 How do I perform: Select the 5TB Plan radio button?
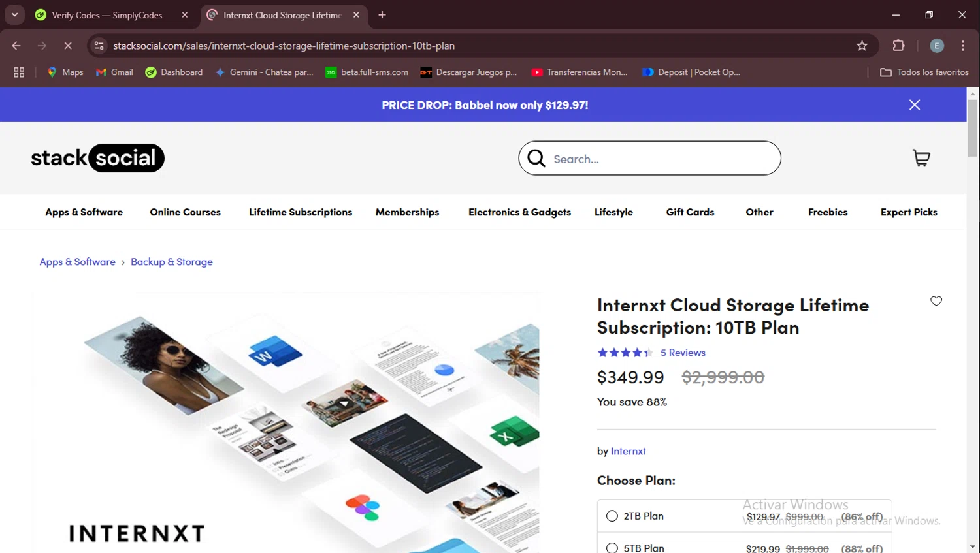(612, 548)
